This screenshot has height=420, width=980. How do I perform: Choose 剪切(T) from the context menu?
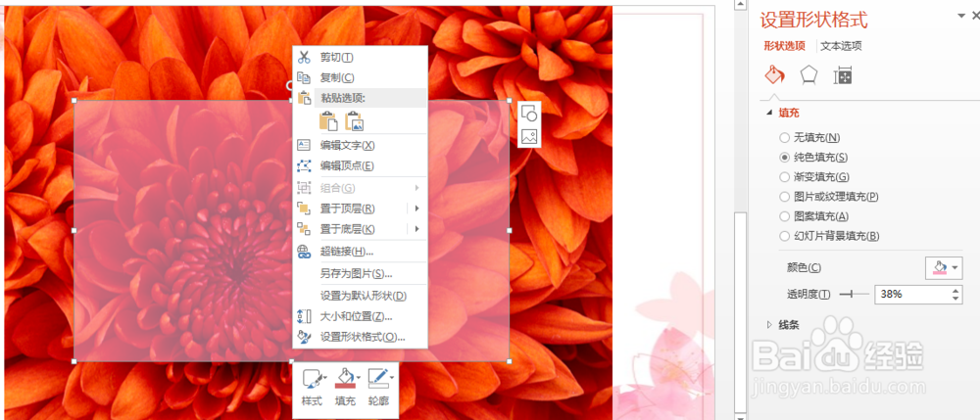[x=361, y=58]
